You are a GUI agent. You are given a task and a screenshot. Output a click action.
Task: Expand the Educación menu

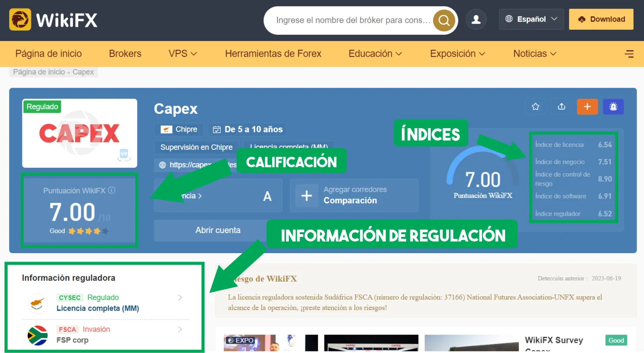tap(375, 54)
